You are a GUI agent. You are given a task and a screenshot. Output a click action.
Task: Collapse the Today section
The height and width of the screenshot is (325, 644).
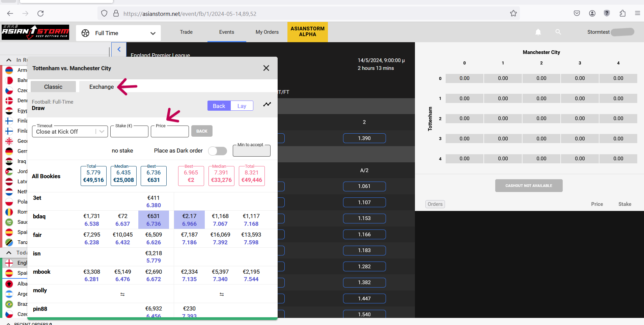(x=9, y=253)
